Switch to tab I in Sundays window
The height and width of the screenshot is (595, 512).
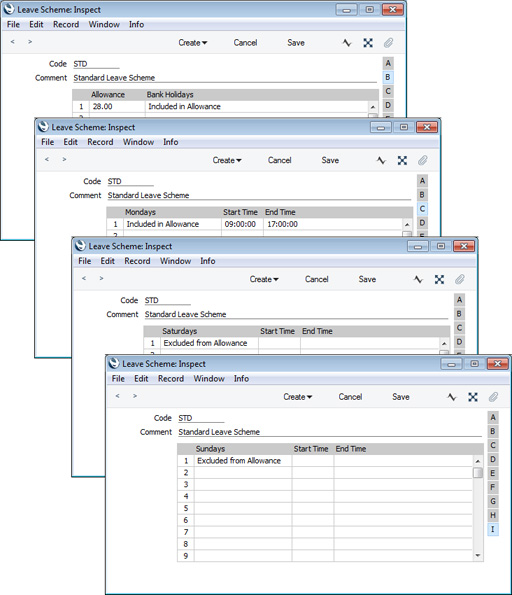click(x=493, y=529)
